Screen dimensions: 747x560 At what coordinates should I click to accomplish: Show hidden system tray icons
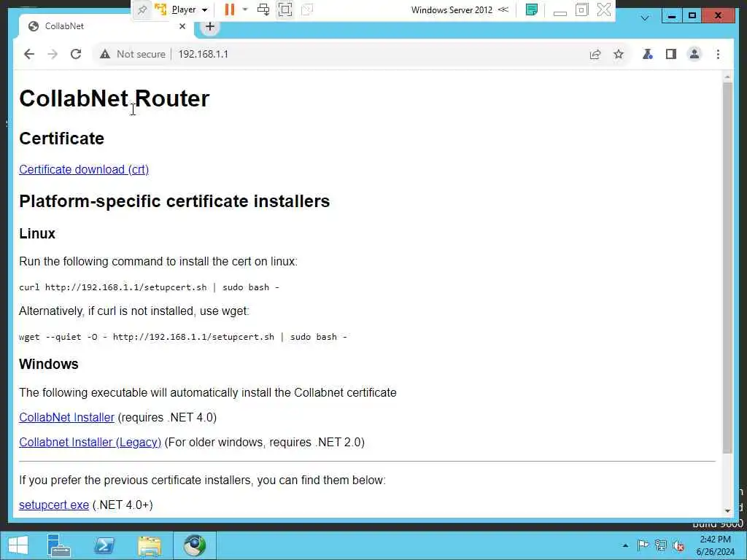coord(625,545)
